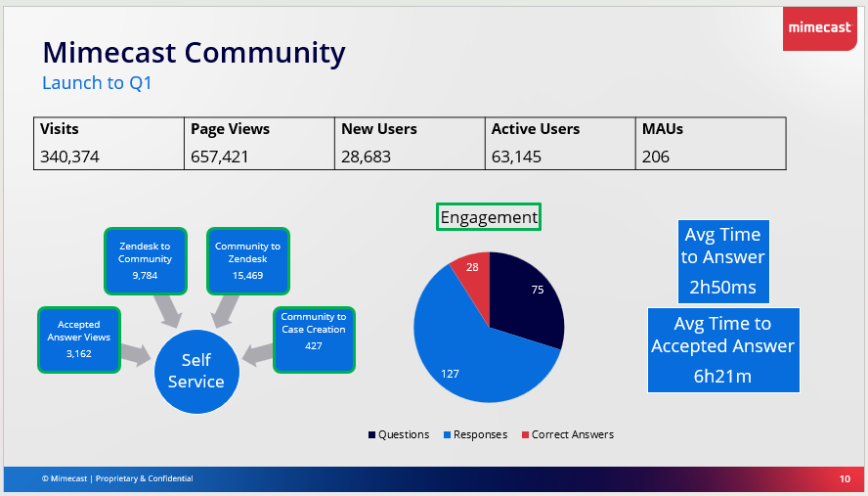Click the Self Service circle
This screenshot has width=868, height=496.
point(196,372)
